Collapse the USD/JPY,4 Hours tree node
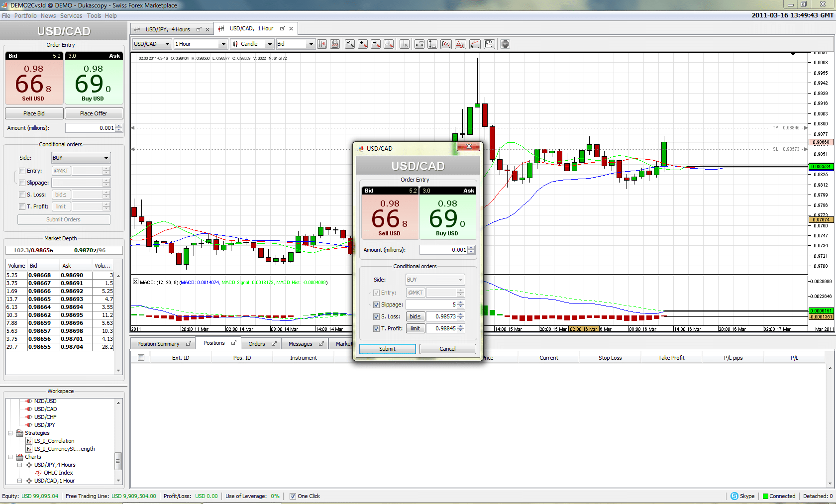The width and height of the screenshot is (836, 504). click(20, 465)
